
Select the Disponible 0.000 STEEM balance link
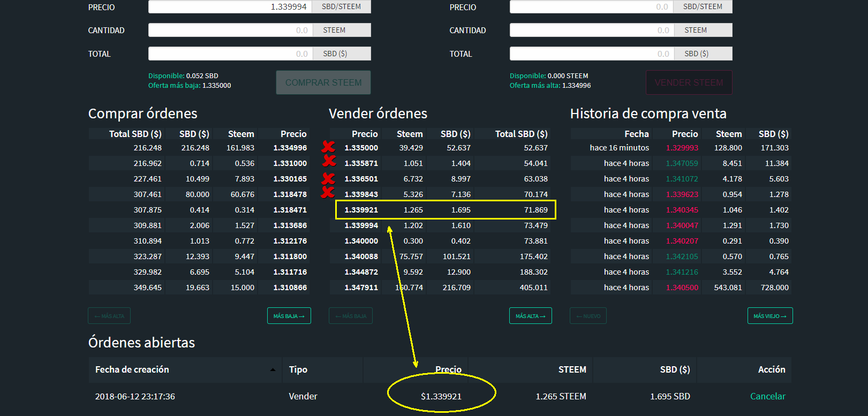(549, 76)
